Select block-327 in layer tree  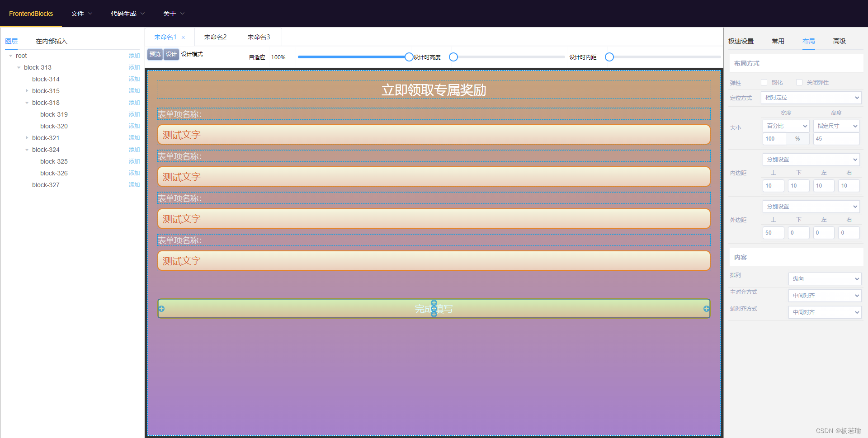[x=46, y=185]
